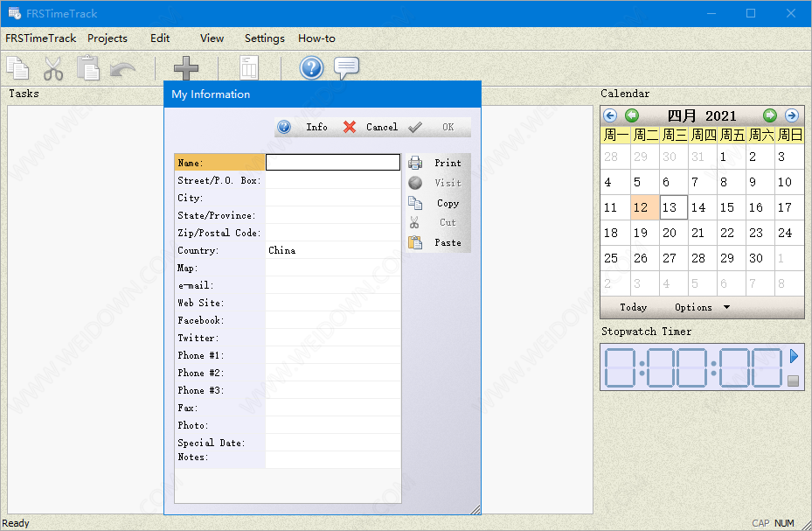Click the Web Site input field

point(333,303)
